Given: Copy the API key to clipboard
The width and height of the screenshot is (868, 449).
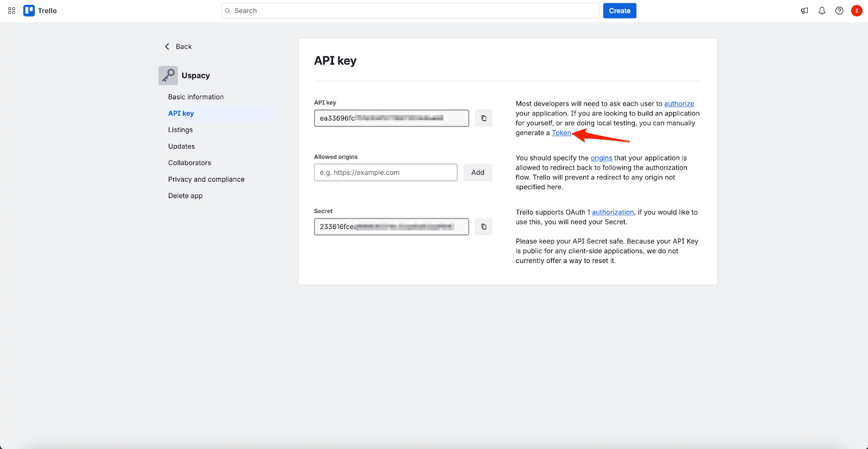Looking at the screenshot, I should pos(483,118).
